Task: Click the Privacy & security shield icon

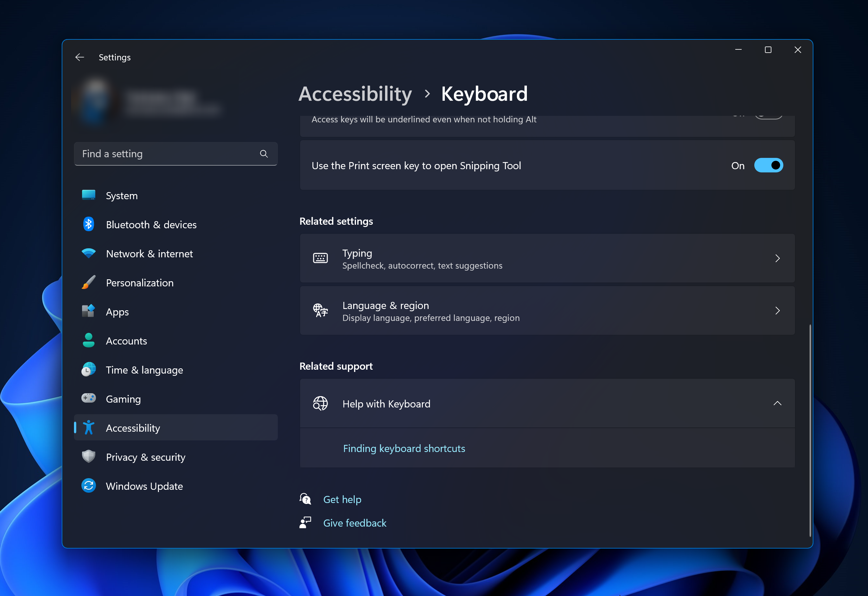Action: click(89, 457)
